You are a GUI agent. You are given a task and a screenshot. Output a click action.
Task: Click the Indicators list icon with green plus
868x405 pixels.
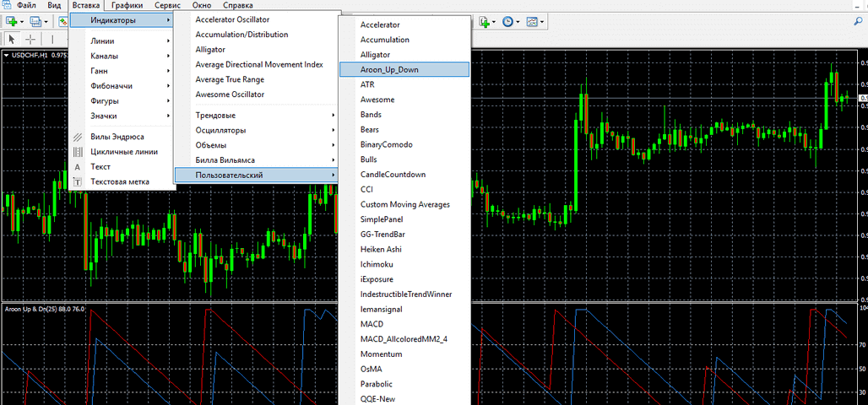[484, 22]
